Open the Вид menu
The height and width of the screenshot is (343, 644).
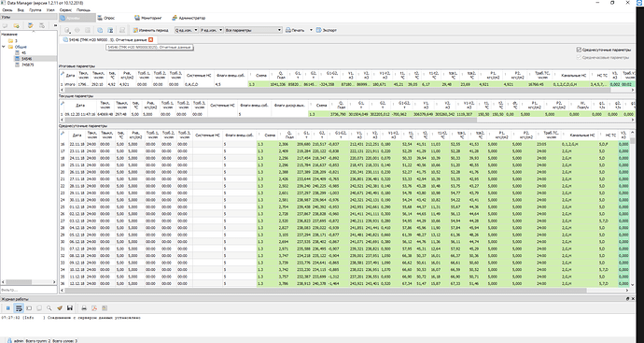(21, 10)
